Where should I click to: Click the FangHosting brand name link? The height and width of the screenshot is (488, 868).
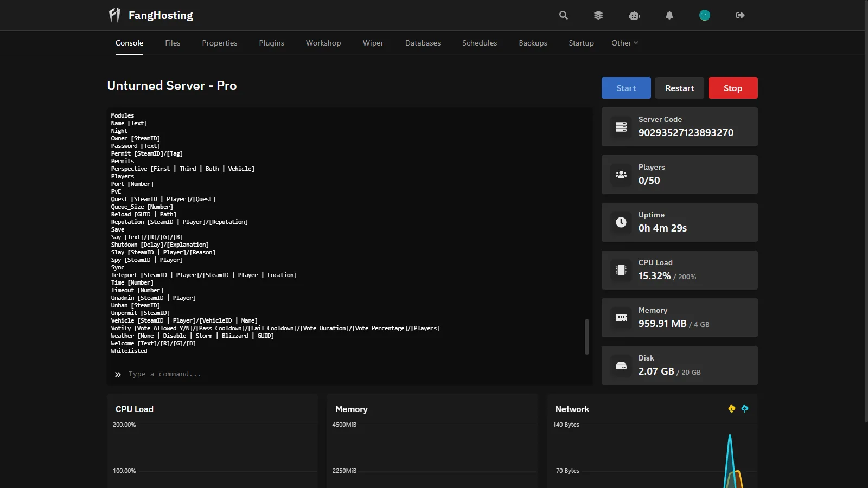tap(161, 15)
